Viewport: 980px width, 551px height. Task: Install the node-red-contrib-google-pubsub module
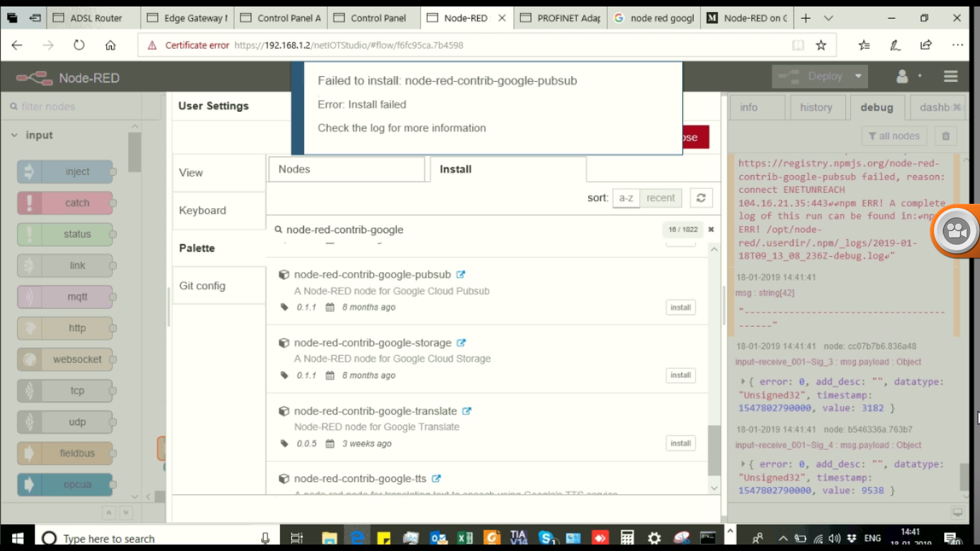pos(680,307)
